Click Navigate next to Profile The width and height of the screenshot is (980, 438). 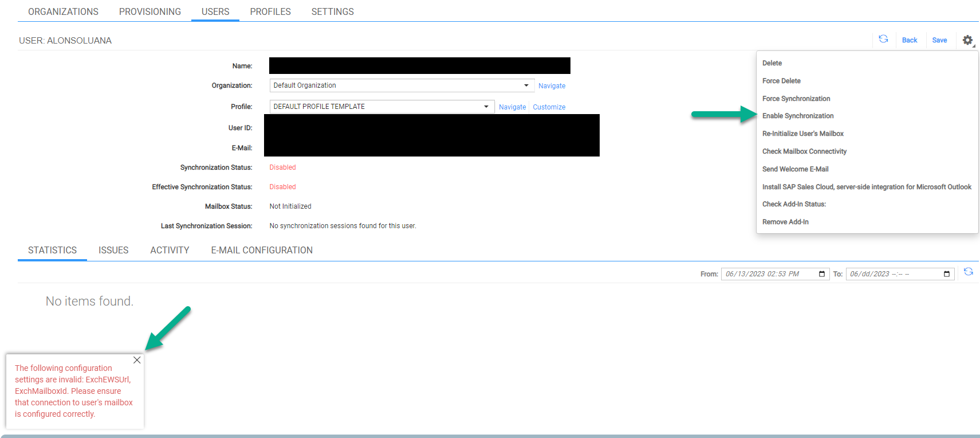(x=512, y=107)
